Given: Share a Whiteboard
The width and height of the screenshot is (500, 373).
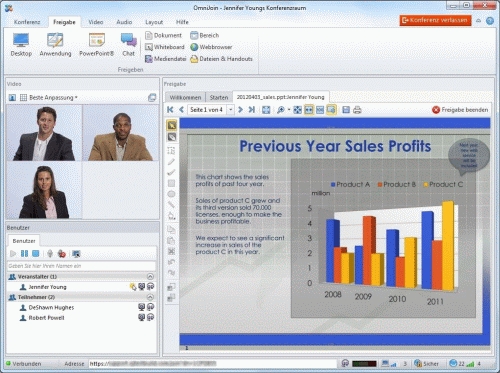Looking at the screenshot, I should point(165,47).
